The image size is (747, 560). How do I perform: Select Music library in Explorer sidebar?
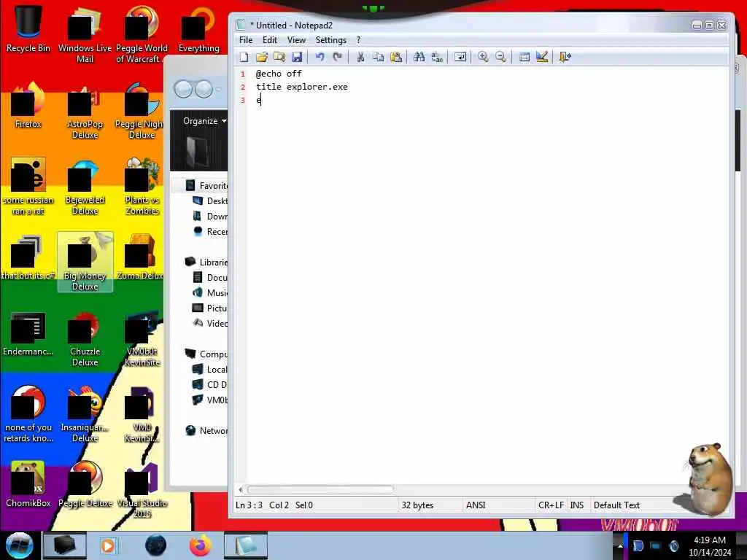click(x=210, y=292)
